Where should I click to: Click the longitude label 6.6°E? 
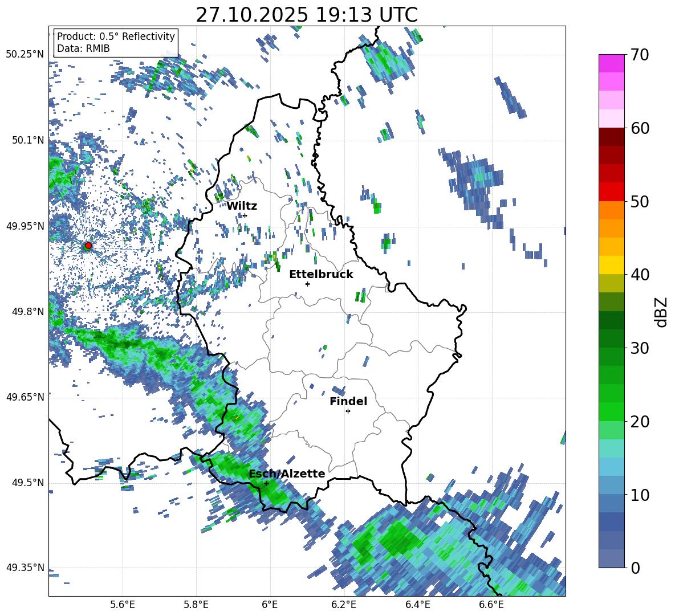click(x=491, y=605)
